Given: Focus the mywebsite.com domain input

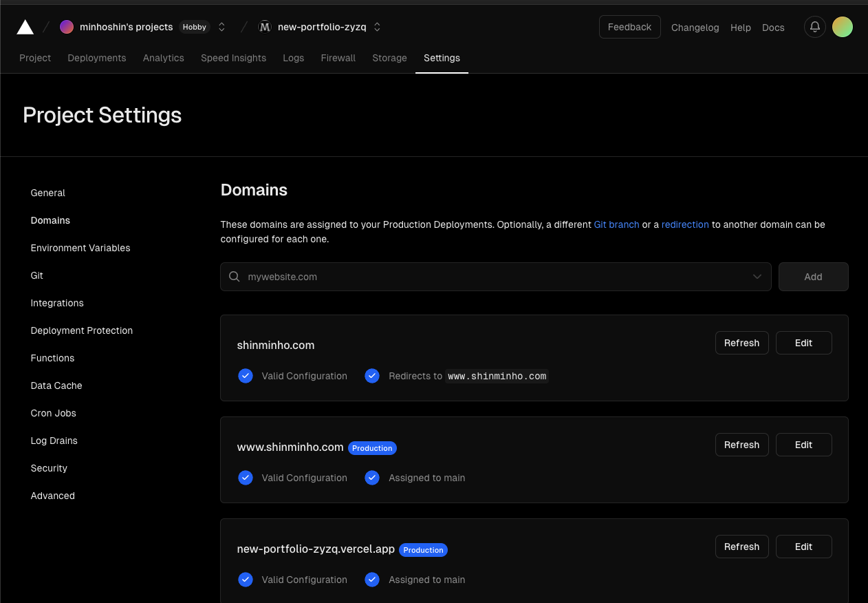Looking at the screenshot, I should click(x=496, y=277).
